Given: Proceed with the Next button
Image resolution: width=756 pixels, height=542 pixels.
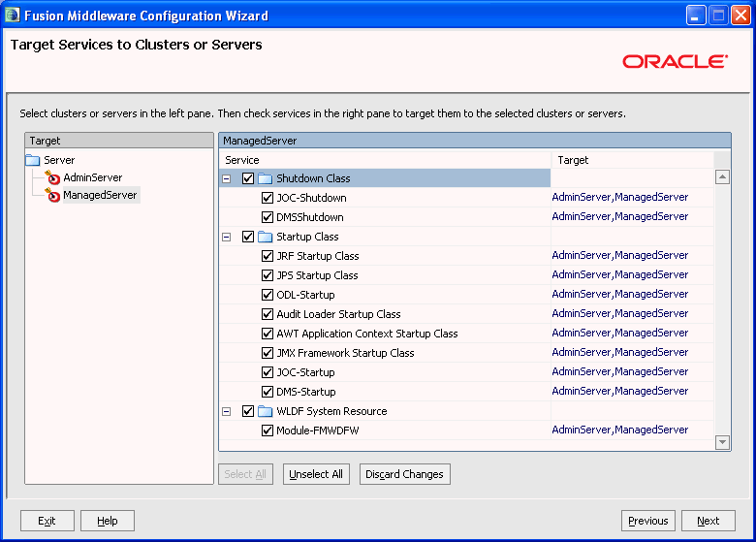Looking at the screenshot, I should (x=708, y=521).
